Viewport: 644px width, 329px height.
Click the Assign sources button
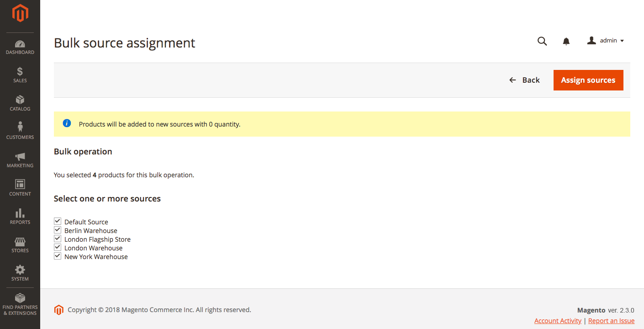point(588,80)
